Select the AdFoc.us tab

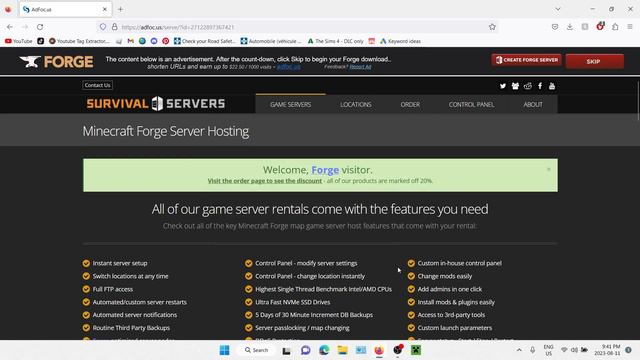pyautogui.click(x=65, y=9)
